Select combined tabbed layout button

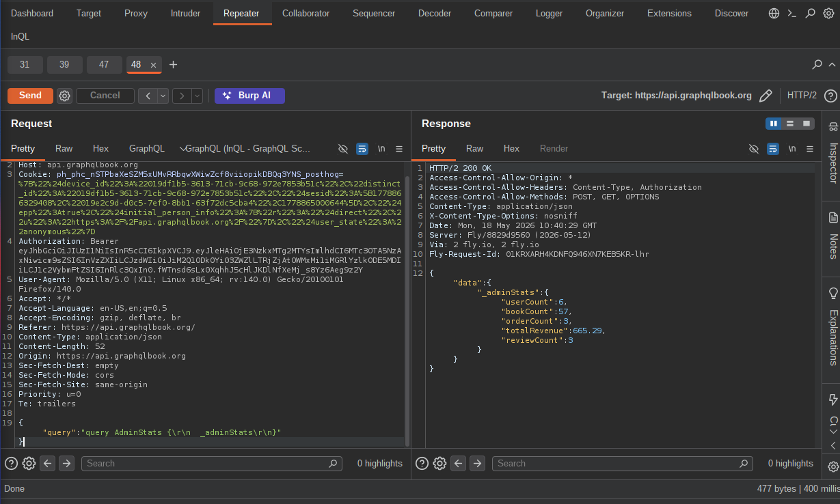click(x=807, y=124)
